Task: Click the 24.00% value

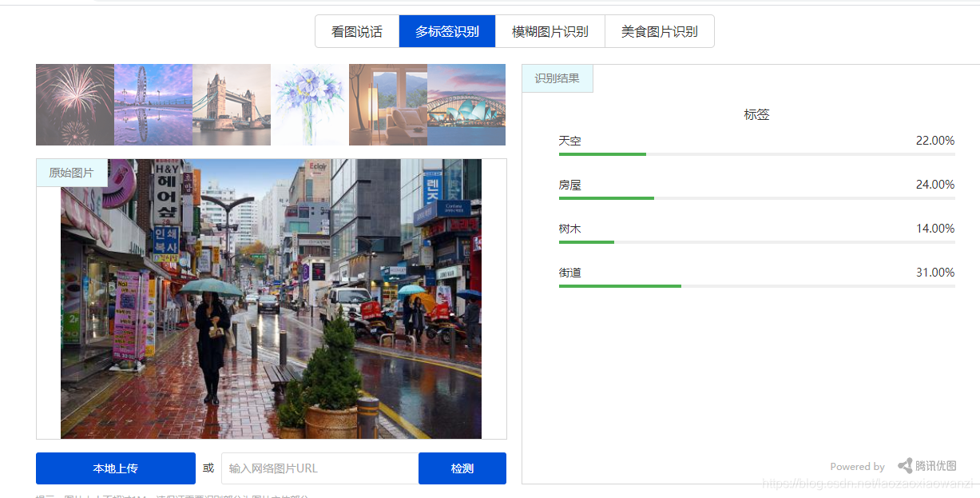Action: (935, 185)
